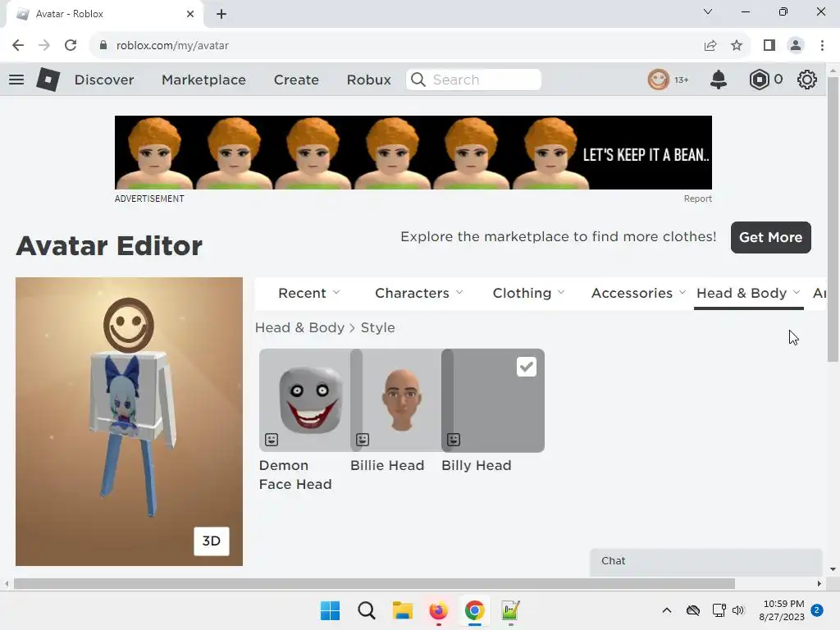The height and width of the screenshot is (630, 840).
Task: Open the Robux balance icon
Action: [x=759, y=80]
